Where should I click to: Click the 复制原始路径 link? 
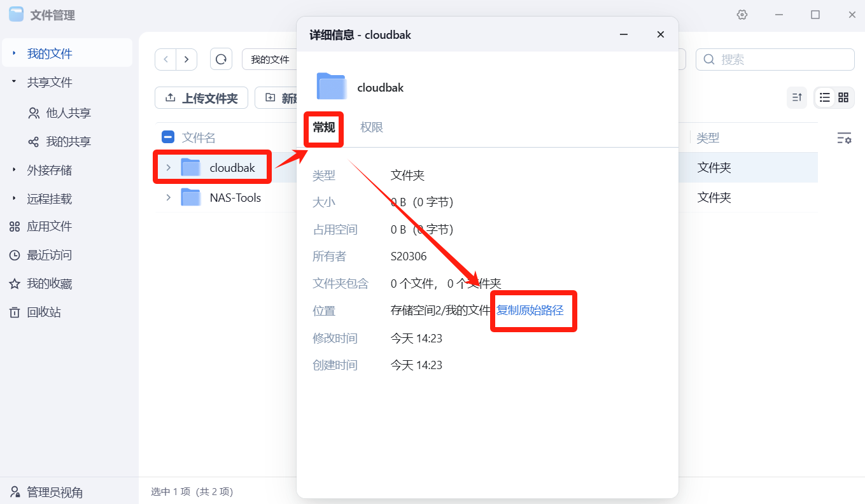click(x=530, y=311)
